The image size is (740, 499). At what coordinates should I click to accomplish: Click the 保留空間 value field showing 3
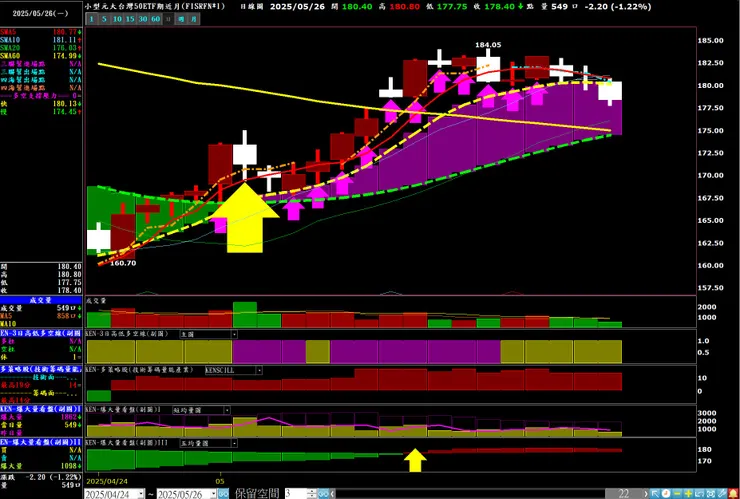295,494
